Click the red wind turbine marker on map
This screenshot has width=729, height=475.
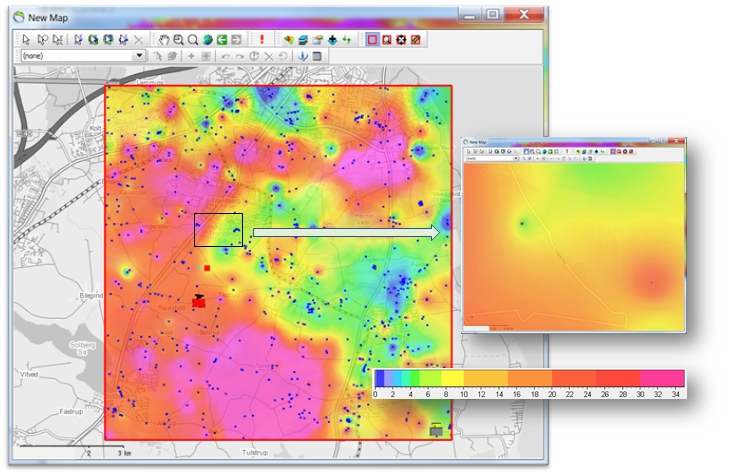[199, 301]
